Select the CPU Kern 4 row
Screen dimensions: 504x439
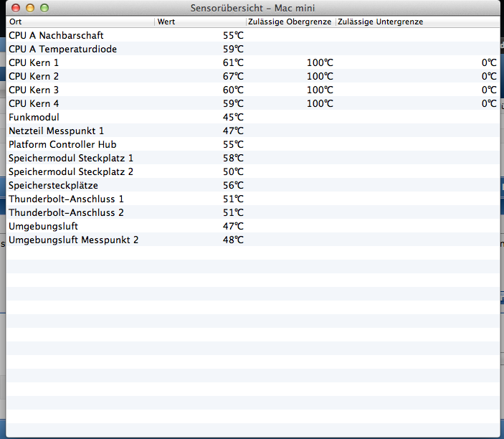253,103
